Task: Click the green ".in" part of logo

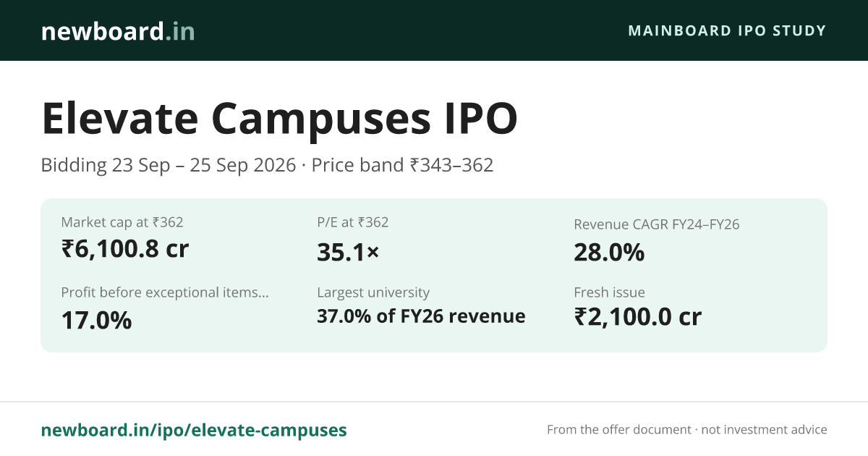Action: click(x=179, y=31)
